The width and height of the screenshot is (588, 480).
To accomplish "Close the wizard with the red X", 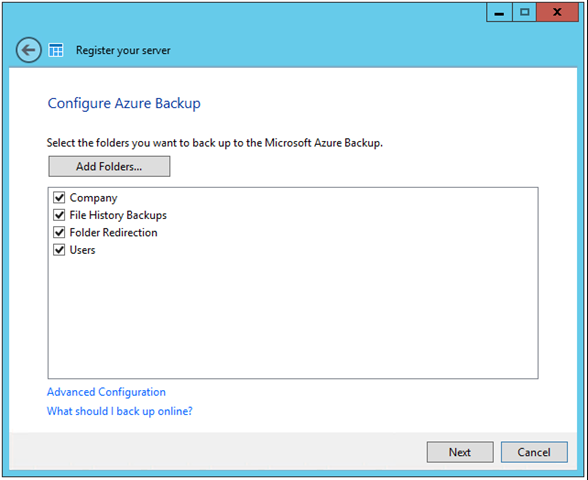I will 557,12.
